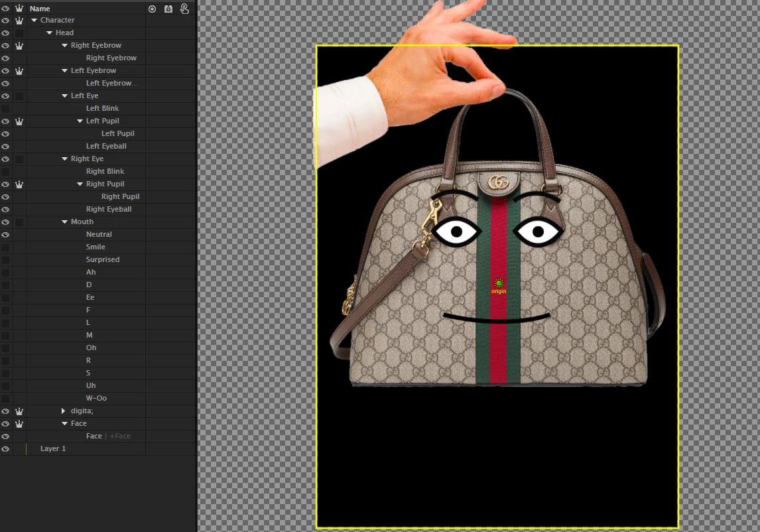Screen dimensions: 760x532
Task: Select the Left Eyeball layer name
Action: (x=106, y=146)
